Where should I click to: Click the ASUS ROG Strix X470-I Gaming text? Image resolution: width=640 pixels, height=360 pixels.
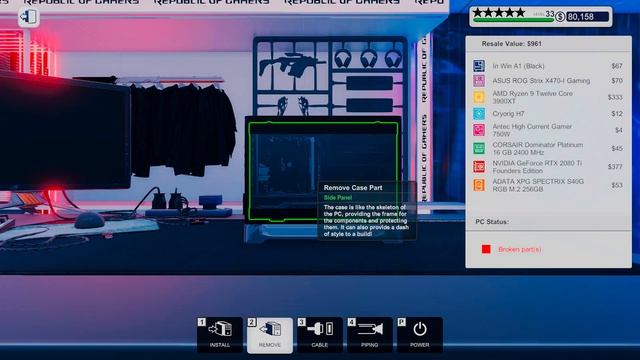[541, 80]
